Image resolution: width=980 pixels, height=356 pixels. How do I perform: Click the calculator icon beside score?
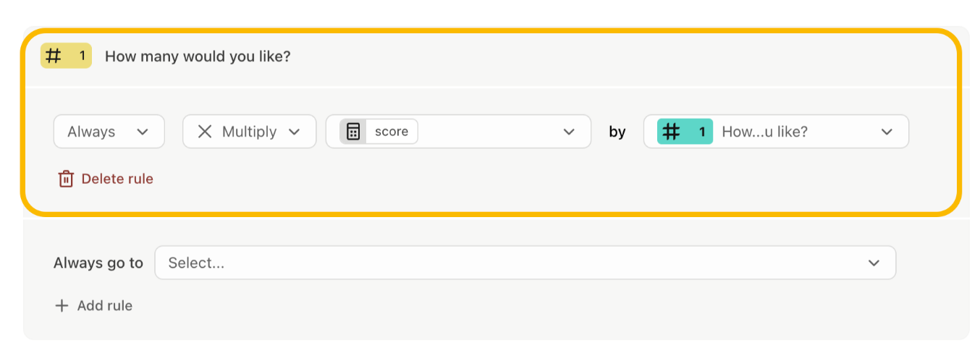[x=352, y=132]
